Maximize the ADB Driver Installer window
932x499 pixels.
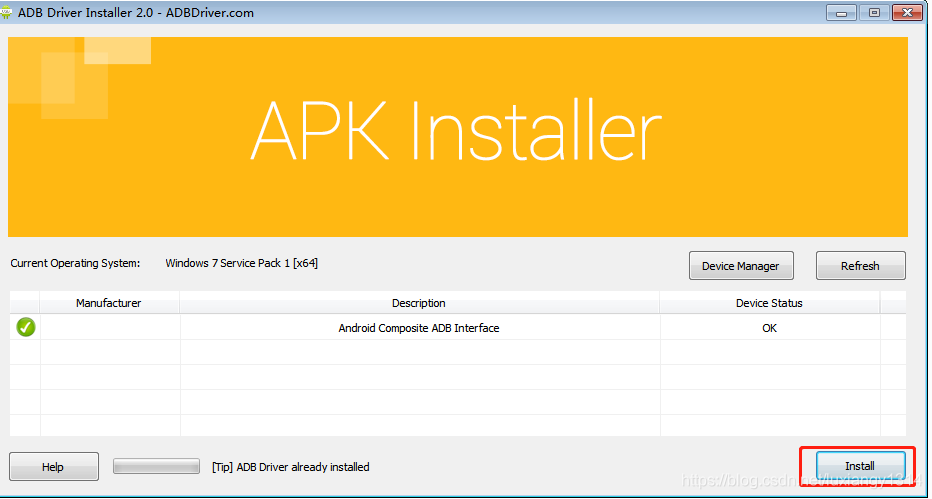(874, 12)
